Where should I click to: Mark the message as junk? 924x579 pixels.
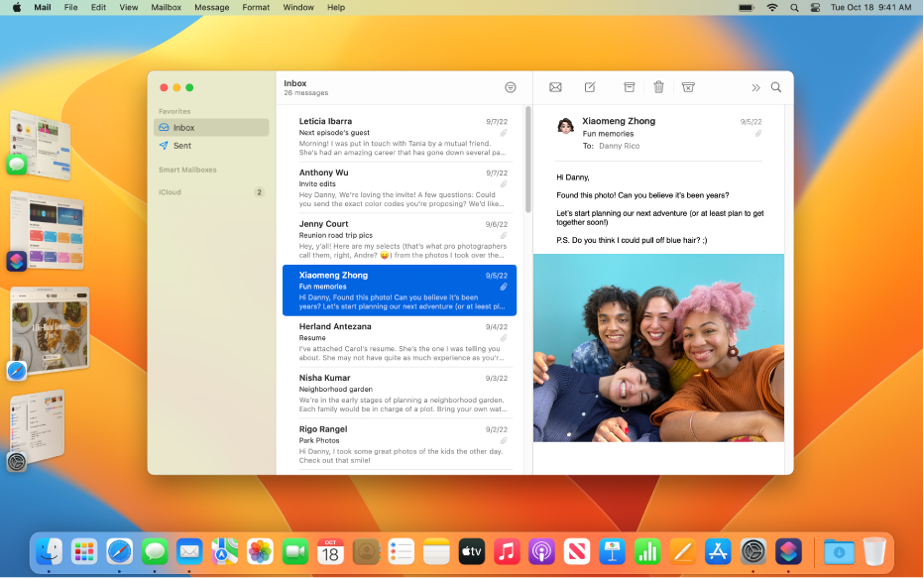tap(689, 87)
